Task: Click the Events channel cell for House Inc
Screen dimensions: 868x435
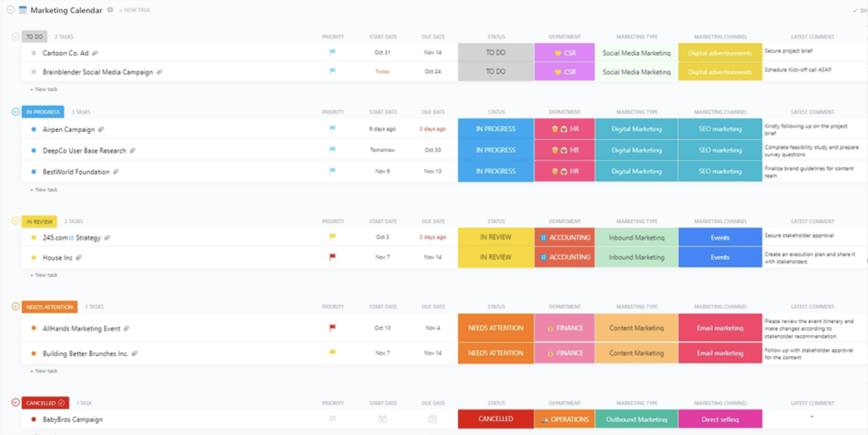Action: coord(720,257)
